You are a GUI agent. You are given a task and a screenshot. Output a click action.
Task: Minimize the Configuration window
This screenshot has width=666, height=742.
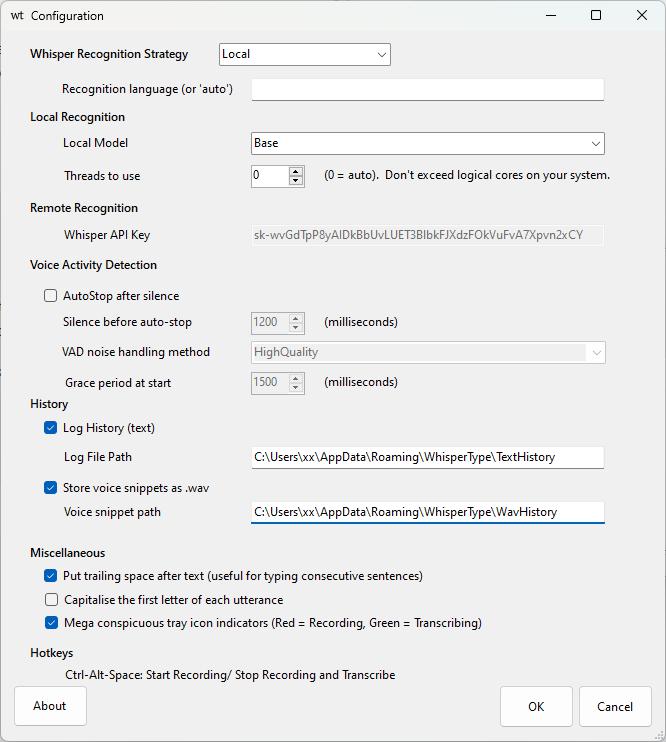551,16
